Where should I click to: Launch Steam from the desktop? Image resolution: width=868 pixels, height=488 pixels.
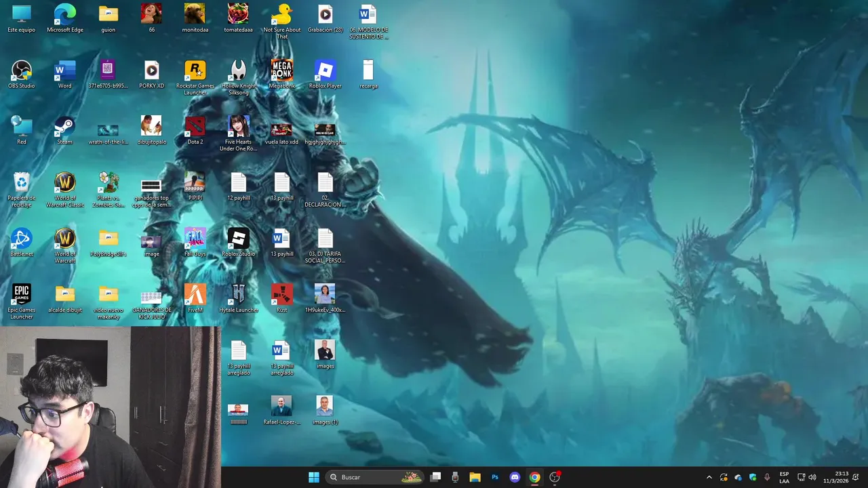click(65, 130)
